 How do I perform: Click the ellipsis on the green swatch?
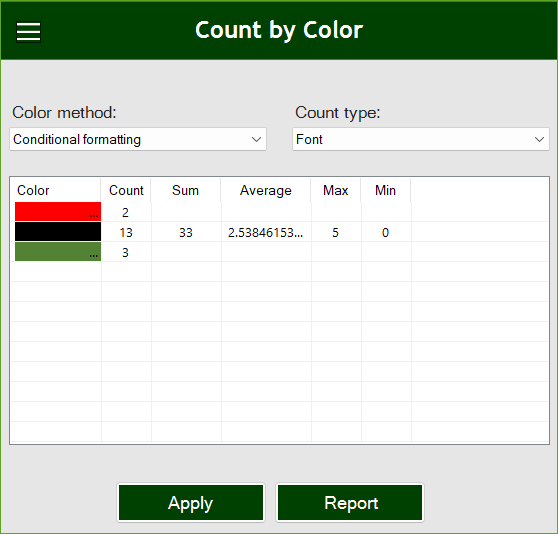[x=94, y=255]
